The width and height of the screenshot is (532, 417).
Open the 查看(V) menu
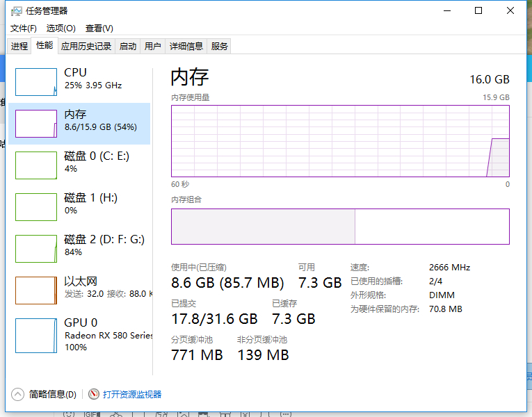pyautogui.click(x=99, y=28)
